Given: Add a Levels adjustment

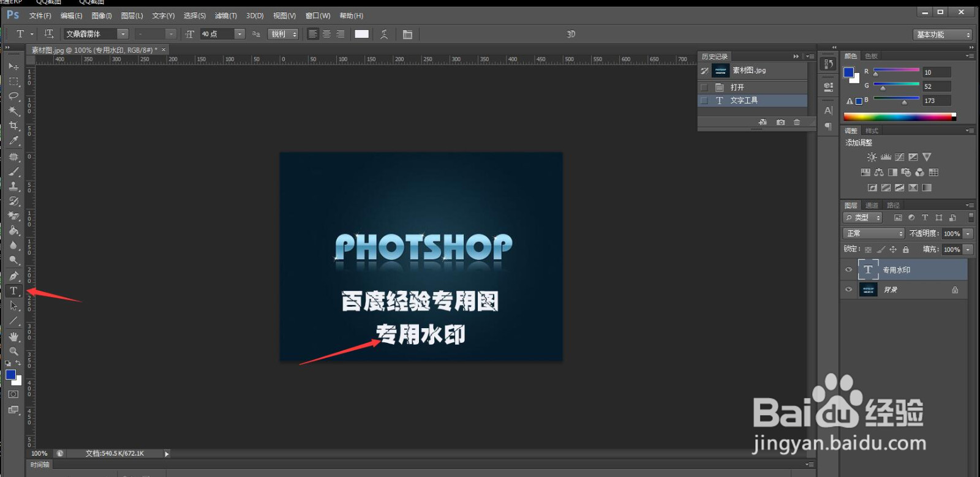Looking at the screenshot, I should click(886, 157).
